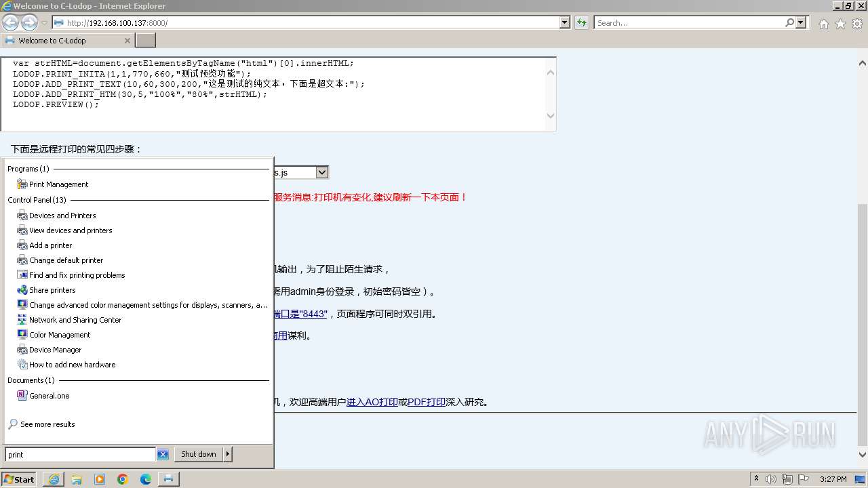Screen dimensions: 868x488
Task: Expand Shut down options arrow
Action: point(228,454)
